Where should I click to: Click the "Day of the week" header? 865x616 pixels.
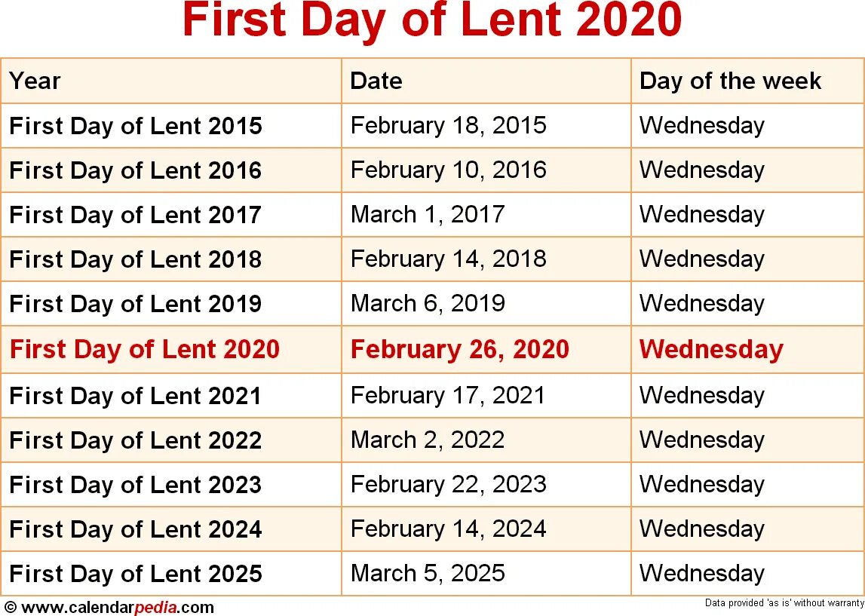coord(730,81)
